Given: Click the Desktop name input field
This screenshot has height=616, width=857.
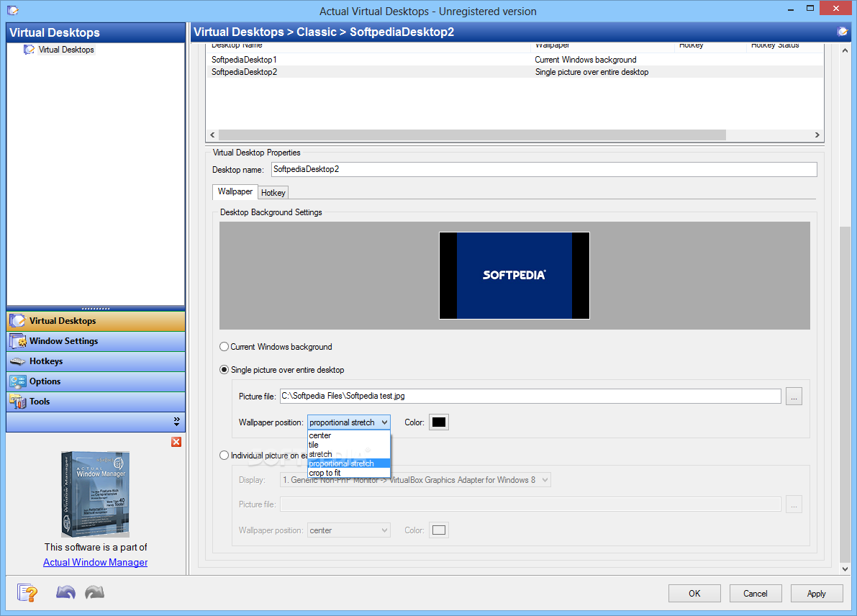Looking at the screenshot, I should (544, 169).
